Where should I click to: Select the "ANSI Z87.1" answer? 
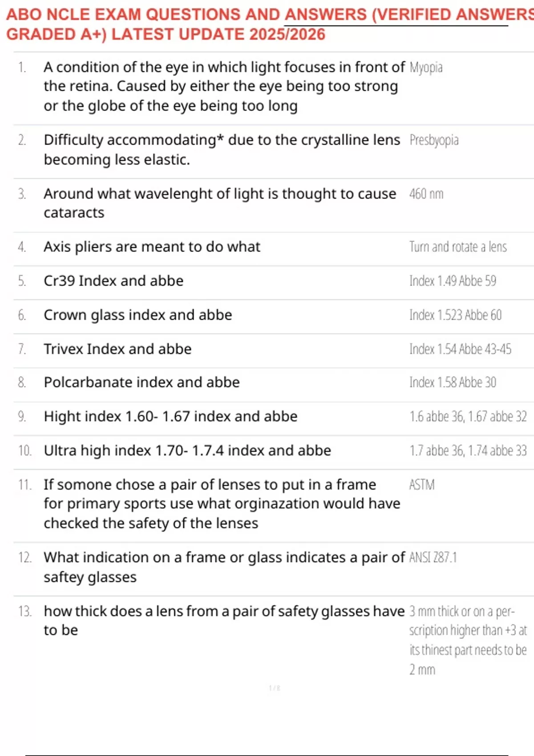click(x=433, y=558)
